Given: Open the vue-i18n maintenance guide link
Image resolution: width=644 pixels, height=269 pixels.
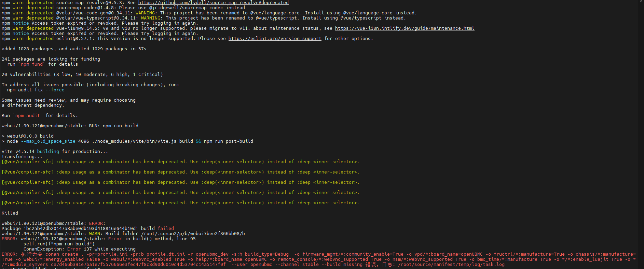Looking at the screenshot, I should click(x=404, y=28).
